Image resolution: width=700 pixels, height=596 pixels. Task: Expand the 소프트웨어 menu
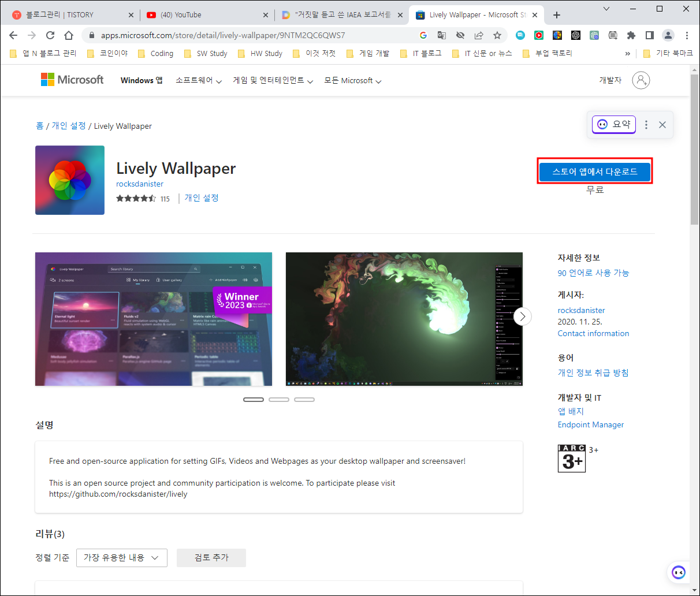199,80
